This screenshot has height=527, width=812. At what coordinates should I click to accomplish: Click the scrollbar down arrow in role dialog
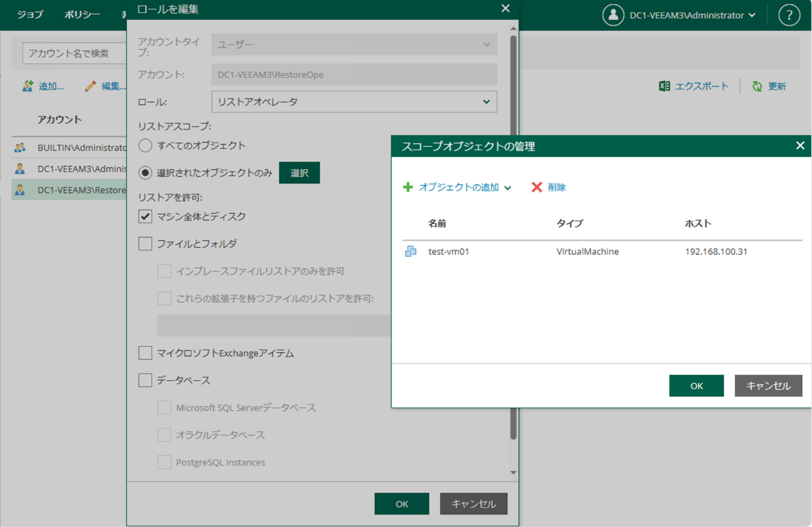tap(514, 473)
